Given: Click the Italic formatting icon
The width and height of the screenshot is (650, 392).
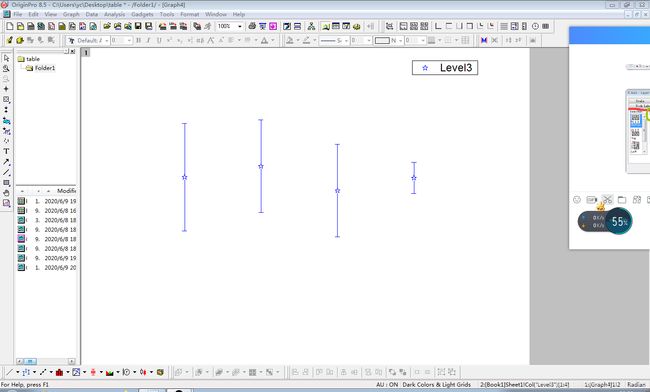Looking at the screenshot, I should (x=148, y=40).
